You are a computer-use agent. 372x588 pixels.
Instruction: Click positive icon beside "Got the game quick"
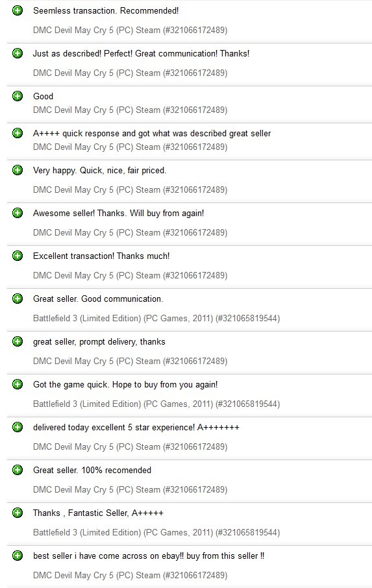click(x=18, y=384)
